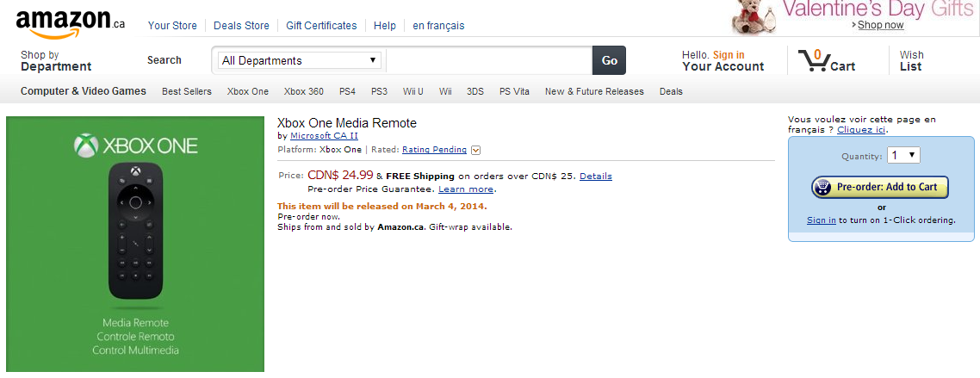Image resolution: width=980 pixels, height=378 pixels.
Task: Open the Amazon.ca logo home link
Action: click(x=71, y=25)
